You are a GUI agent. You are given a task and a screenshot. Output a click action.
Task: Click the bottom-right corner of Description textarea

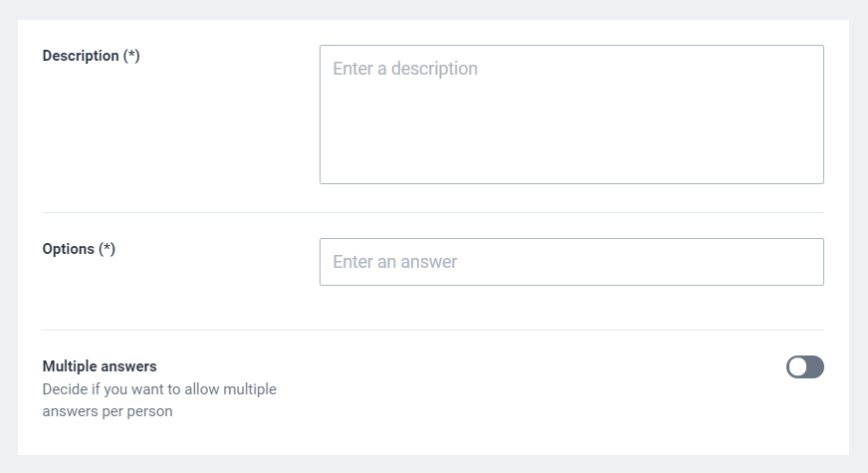tap(818, 178)
